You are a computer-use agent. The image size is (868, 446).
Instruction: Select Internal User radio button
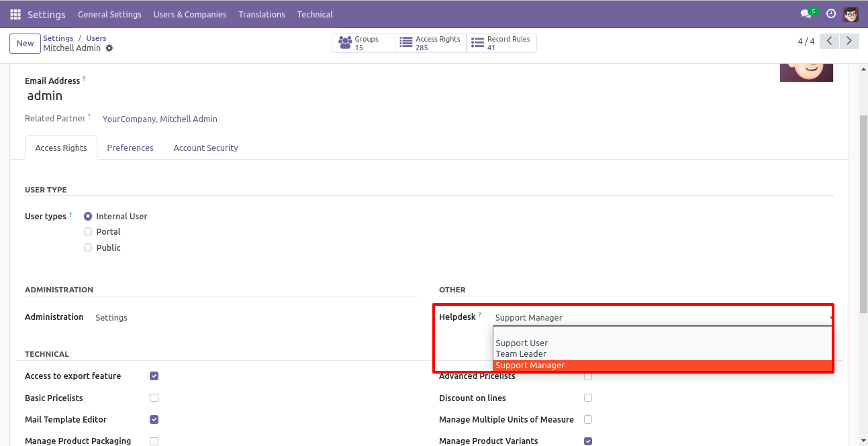88,216
